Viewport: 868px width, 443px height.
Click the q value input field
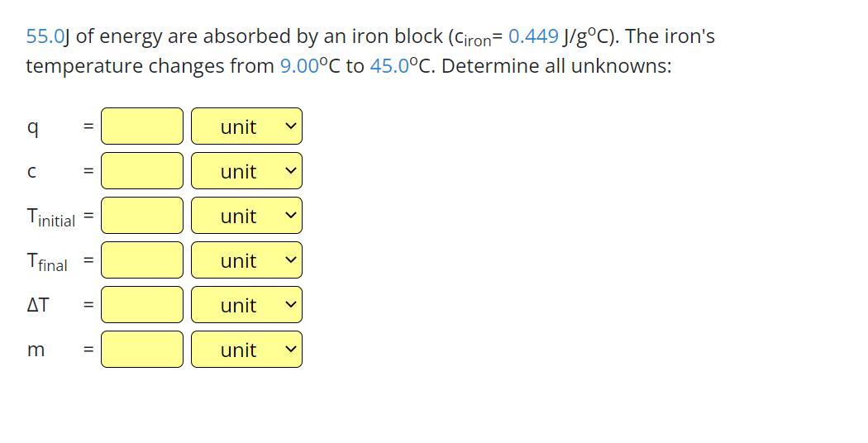pyautogui.click(x=142, y=126)
